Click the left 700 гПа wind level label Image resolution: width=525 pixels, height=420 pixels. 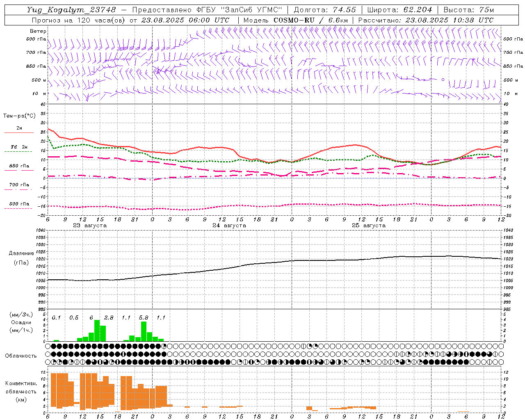pyautogui.click(x=36, y=52)
